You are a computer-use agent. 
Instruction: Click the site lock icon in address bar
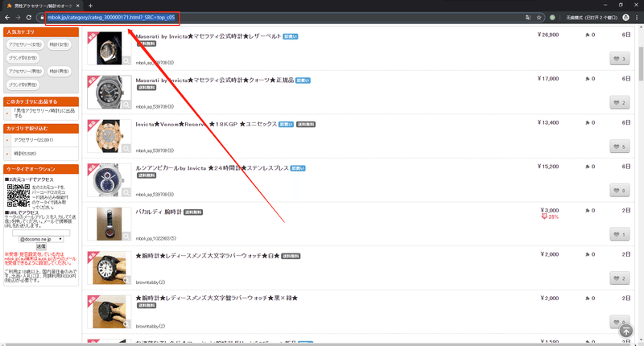[x=42, y=17]
